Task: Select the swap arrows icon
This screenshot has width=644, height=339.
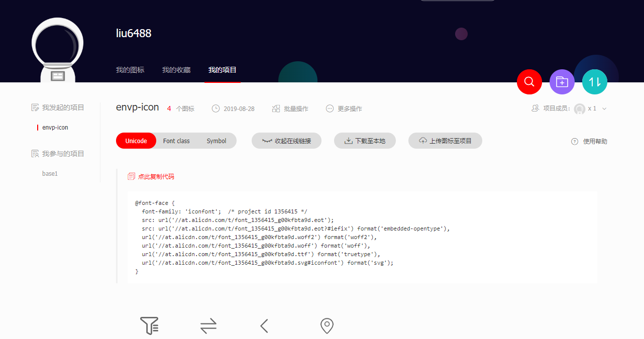Action: [x=208, y=326]
